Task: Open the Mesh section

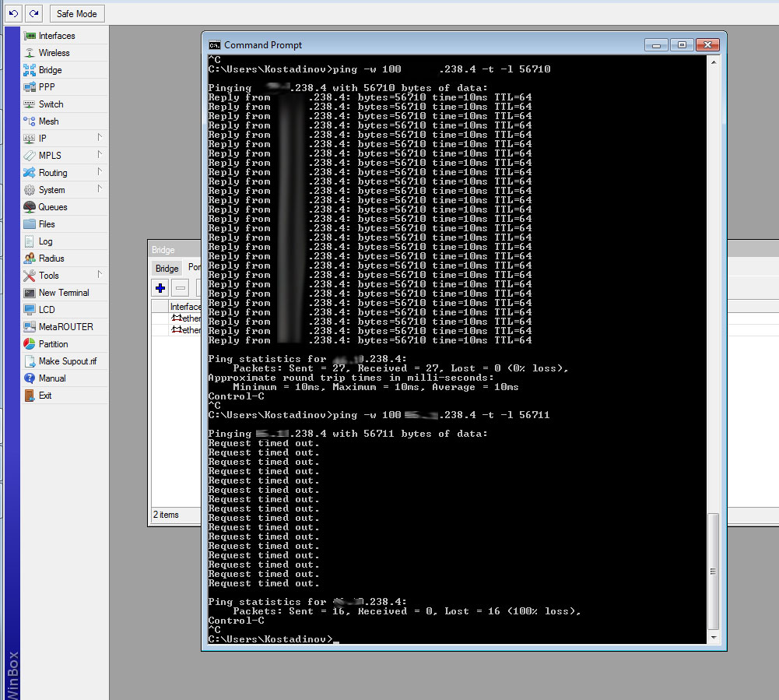Action: click(x=48, y=121)
